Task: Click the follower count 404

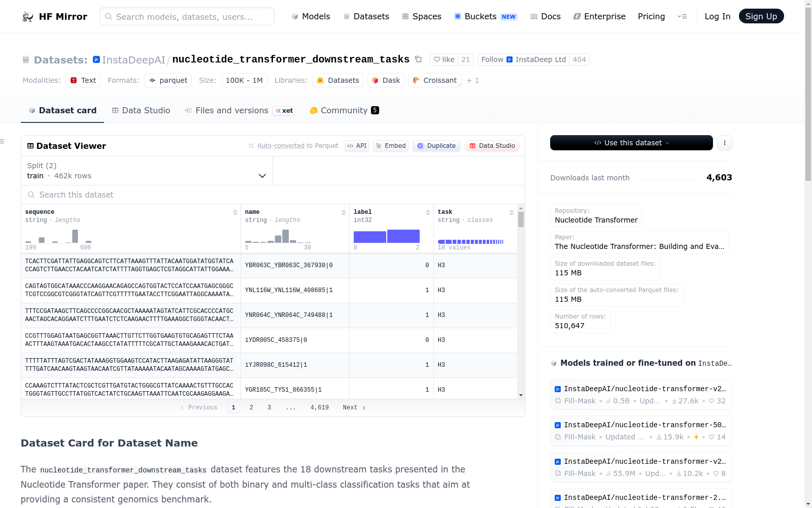Action: coord(579,59)
